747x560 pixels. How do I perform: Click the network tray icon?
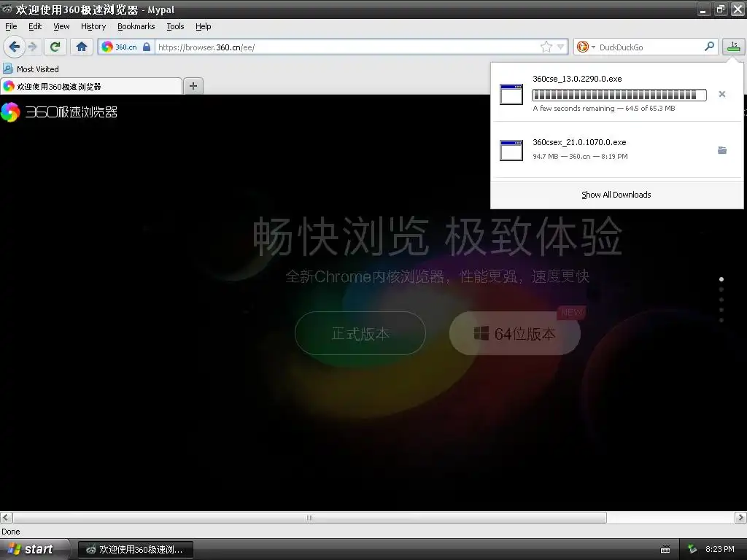coord(692,549)
